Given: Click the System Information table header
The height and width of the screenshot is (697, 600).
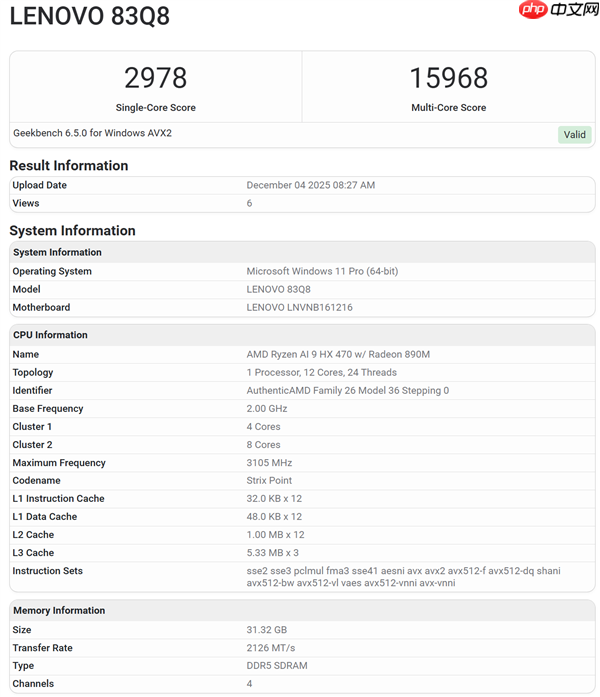Looking at the screenshot, I should tap(302, 252).
